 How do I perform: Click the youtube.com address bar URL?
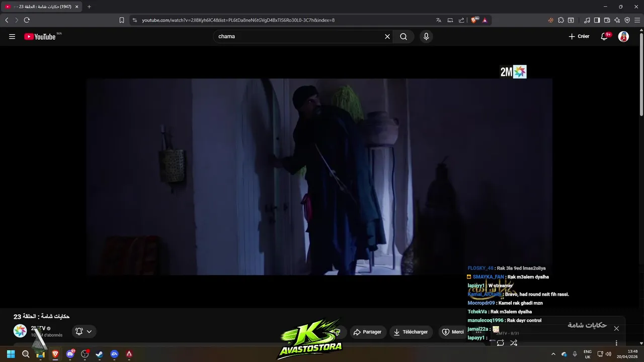[238, 20]
